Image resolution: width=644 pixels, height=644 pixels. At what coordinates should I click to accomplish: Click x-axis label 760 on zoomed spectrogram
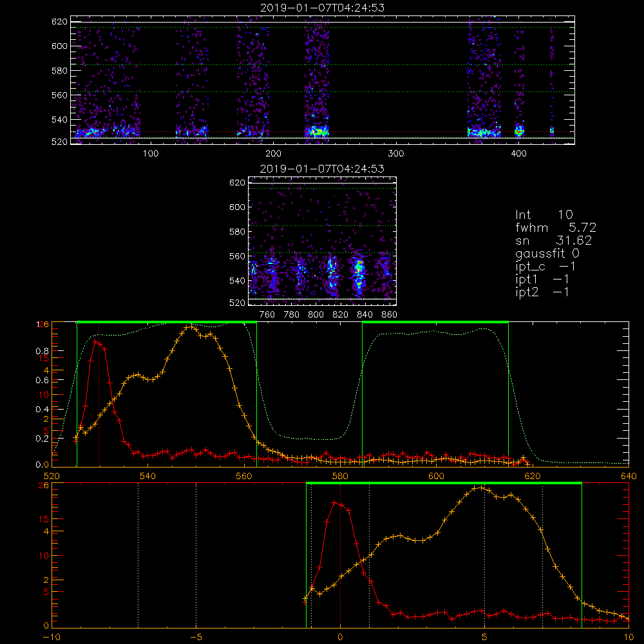coord(267,315)
